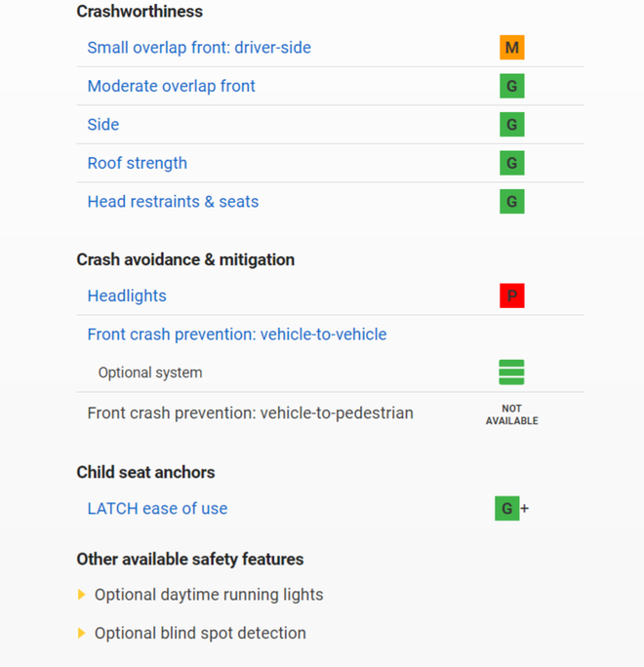Open the Moderate overlap front link
Screen dimensions: 644x667
(x=171, y=86)
